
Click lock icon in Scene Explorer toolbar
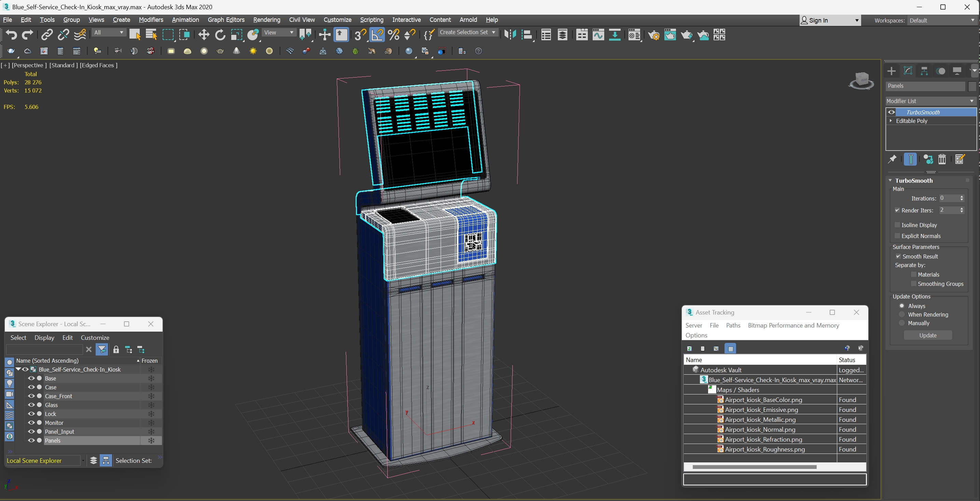point(116,350)
